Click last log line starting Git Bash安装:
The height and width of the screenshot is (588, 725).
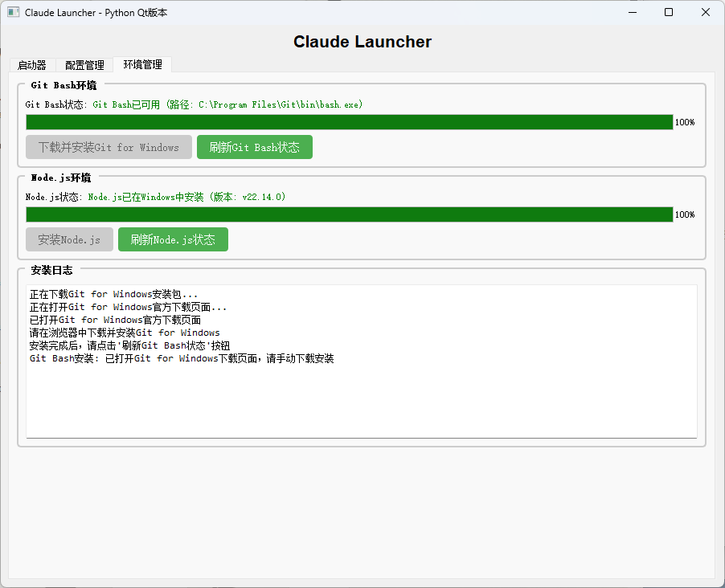click(x=182, y=359)
